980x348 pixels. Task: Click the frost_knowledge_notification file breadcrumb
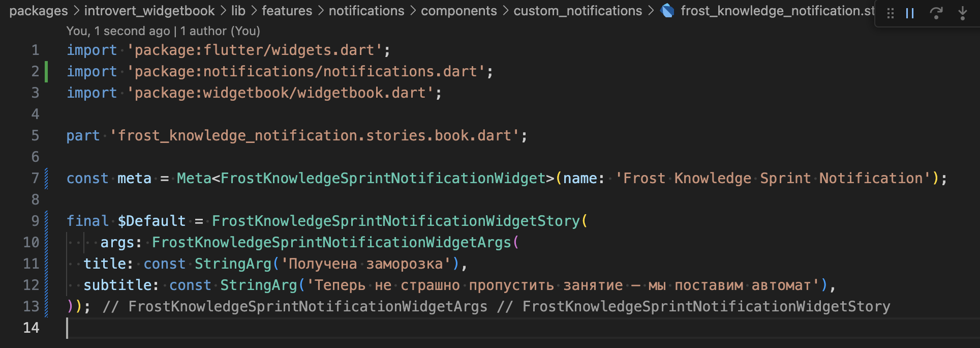point(777,11)
